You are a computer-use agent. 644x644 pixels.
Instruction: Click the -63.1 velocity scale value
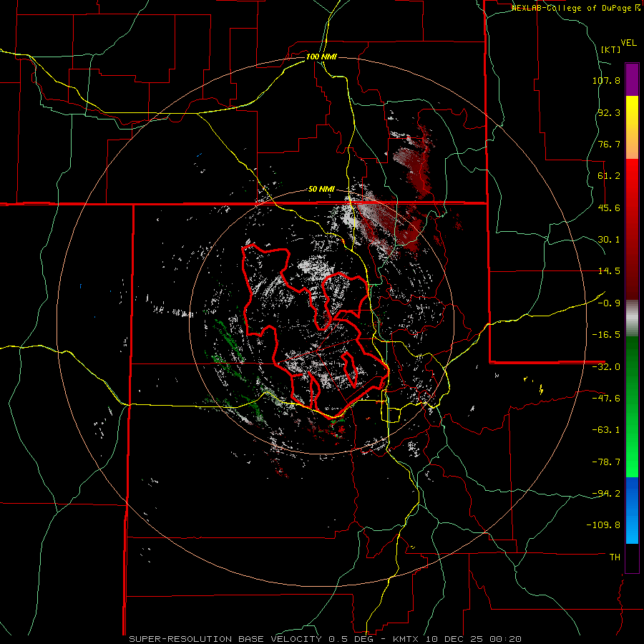[606, 430]
